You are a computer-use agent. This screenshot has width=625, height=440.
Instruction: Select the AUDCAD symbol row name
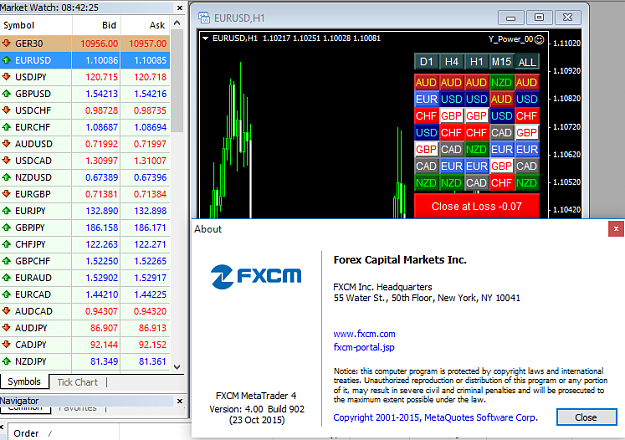click(x=34, y=311)
